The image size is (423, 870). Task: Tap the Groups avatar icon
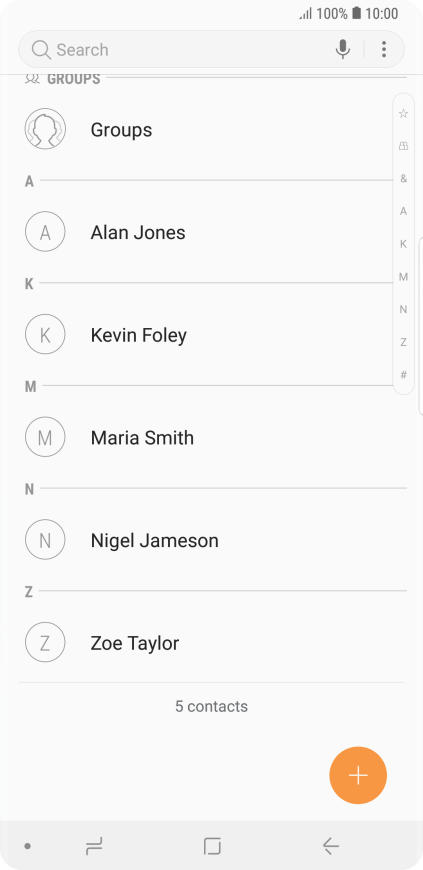[x=45, y=129]
